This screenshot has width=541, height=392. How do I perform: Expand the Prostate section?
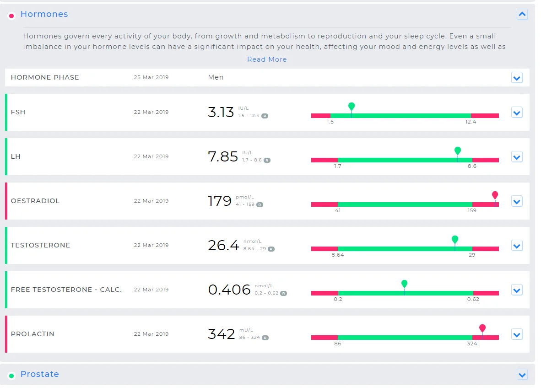522,375
